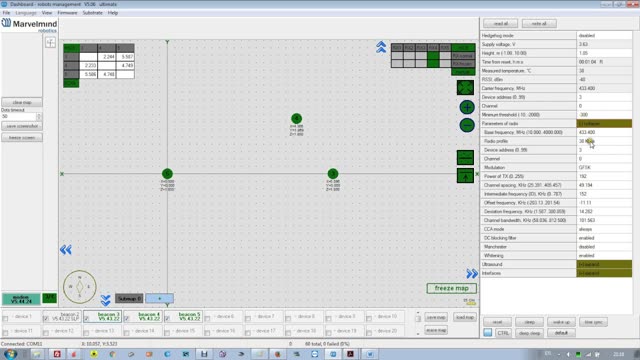Open the Help menu
The height and width of the screenshot is (360, 640).
113,13
